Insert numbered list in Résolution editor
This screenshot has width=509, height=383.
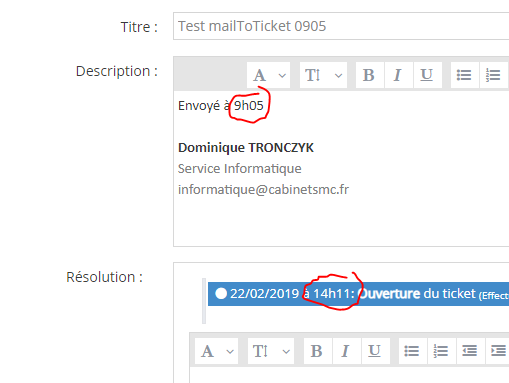pos(441,351)
